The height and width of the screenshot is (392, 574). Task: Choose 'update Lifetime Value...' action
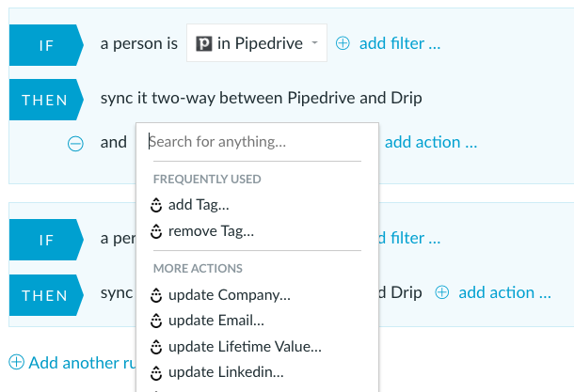pos(245,347)
